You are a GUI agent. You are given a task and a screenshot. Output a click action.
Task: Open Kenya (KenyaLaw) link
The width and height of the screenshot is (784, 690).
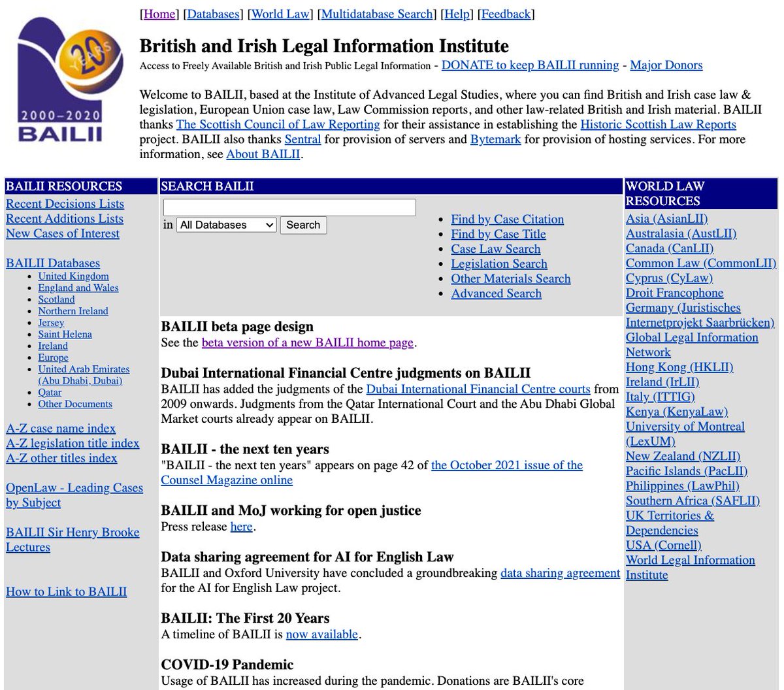677,412
